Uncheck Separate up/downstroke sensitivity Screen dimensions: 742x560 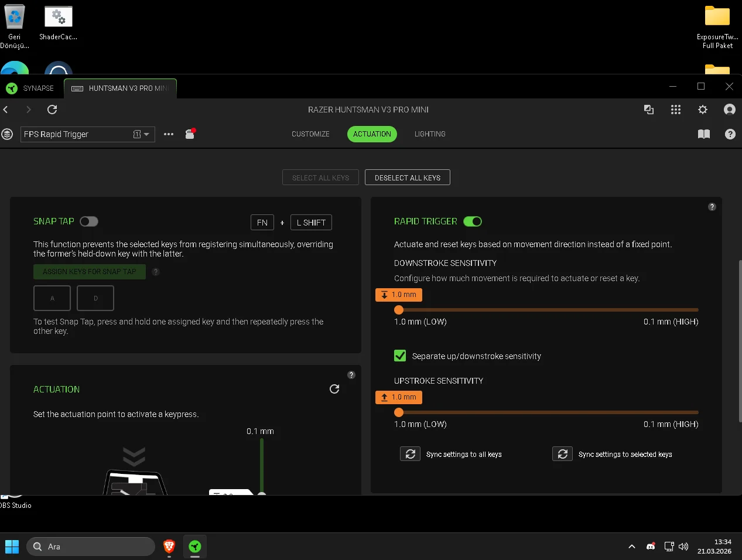tap(400, 356)
